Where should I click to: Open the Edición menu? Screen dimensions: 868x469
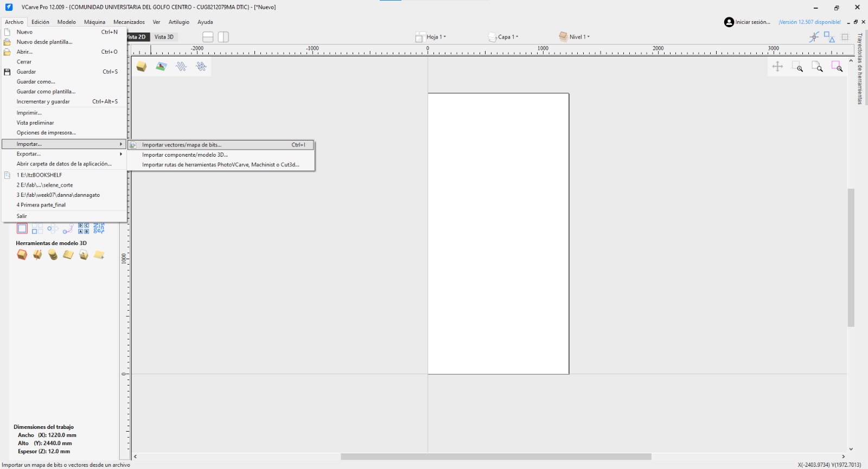40,22
